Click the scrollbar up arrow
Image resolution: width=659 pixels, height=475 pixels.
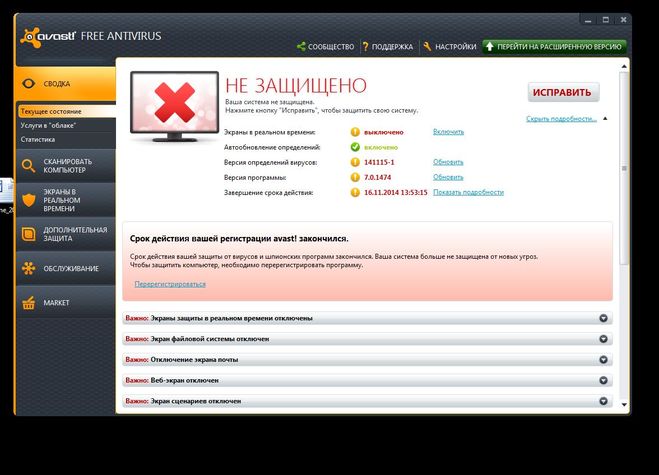(624, 66)
